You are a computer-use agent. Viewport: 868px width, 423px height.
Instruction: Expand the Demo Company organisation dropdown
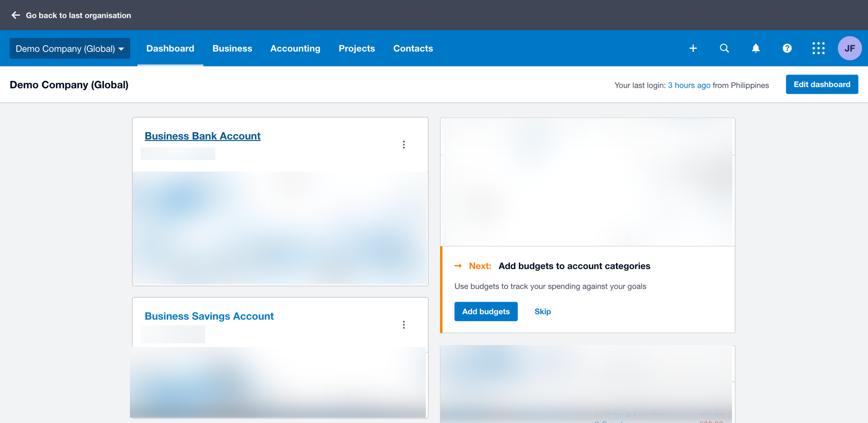pos(70,48)
